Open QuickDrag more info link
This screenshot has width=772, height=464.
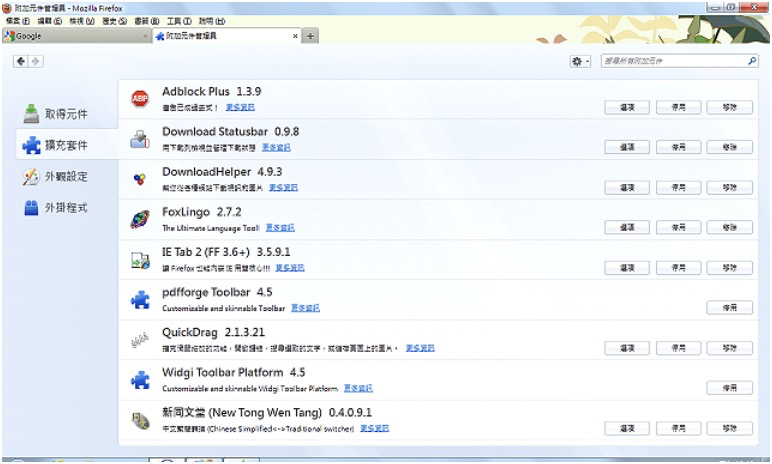tap(420, 348)
